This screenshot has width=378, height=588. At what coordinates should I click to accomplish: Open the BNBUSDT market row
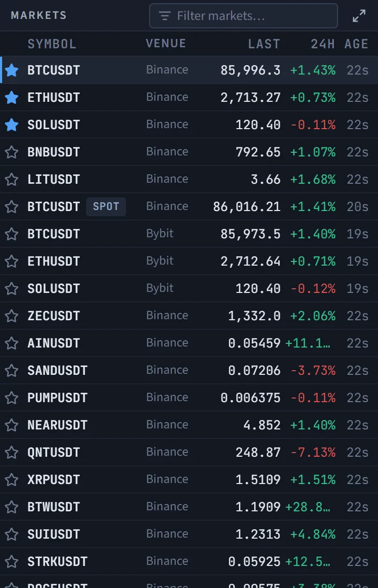[x=189, y=152]
